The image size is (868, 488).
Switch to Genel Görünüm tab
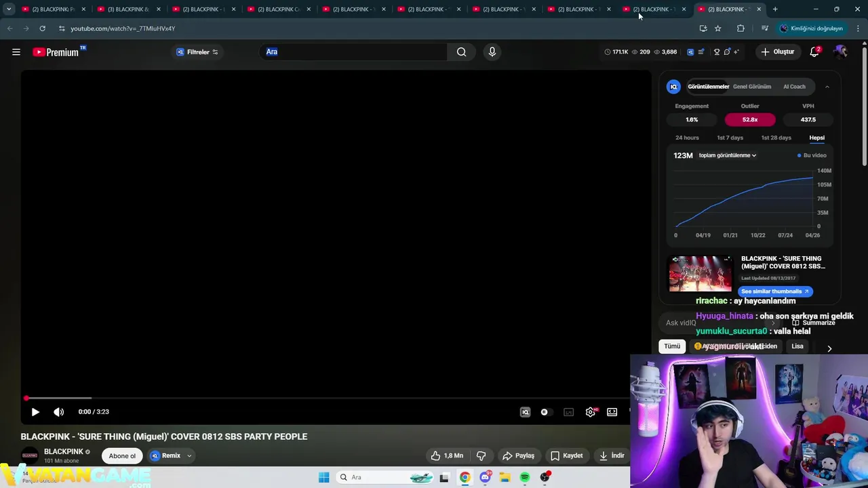tap(752, 87)
